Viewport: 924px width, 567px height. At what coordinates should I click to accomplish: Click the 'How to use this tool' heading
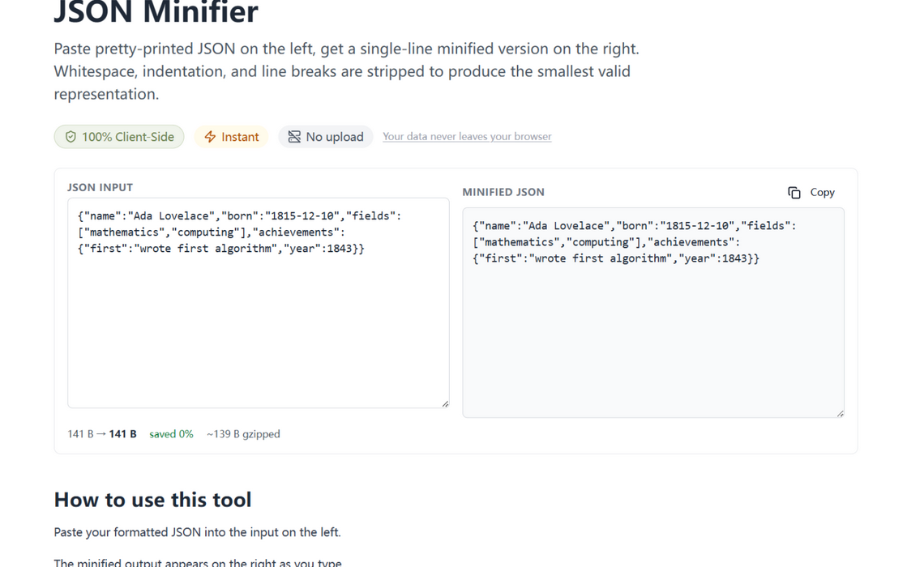click(152, 499)
